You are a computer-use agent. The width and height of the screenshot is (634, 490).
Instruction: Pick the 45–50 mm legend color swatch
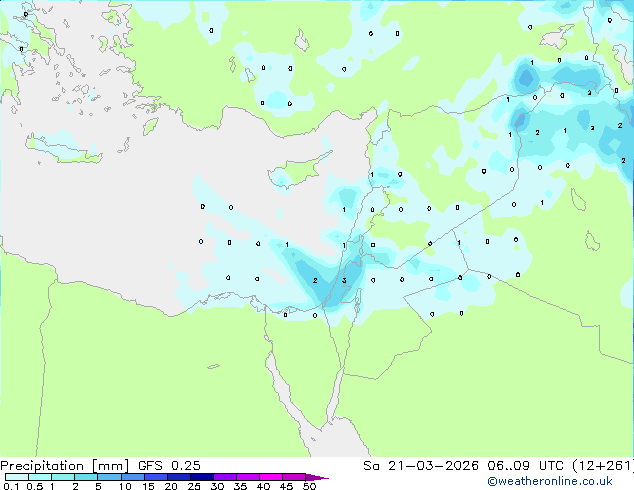pyautogui.click(x=294, y=477)
